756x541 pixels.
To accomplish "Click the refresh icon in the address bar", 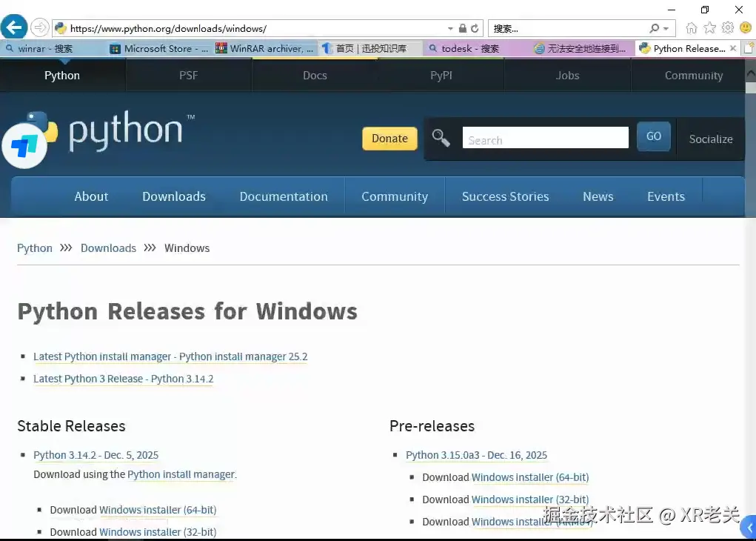I will 475,28.
